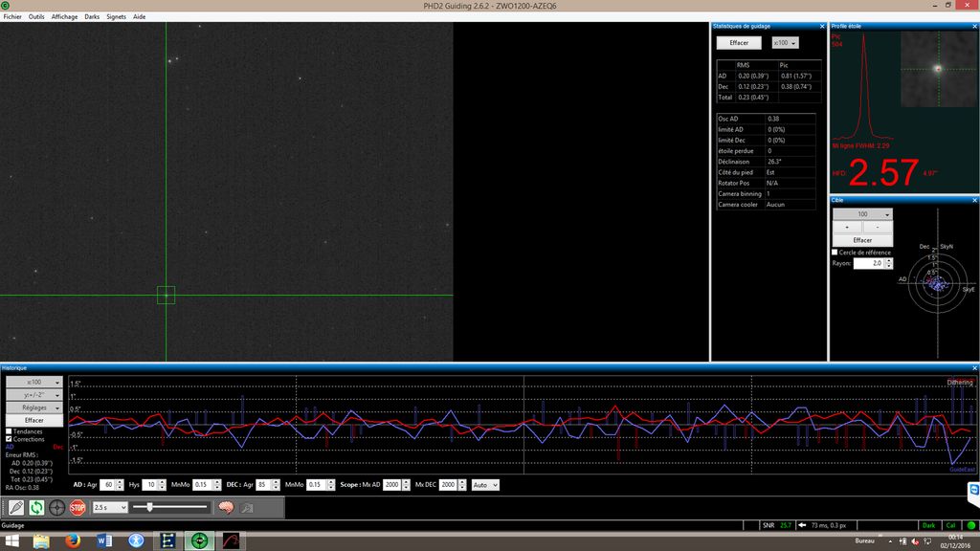Image resolution: width=980 pixels, height=551 pixels.
Task: Enable Cercle de référence checkbox
Action: 835,253
